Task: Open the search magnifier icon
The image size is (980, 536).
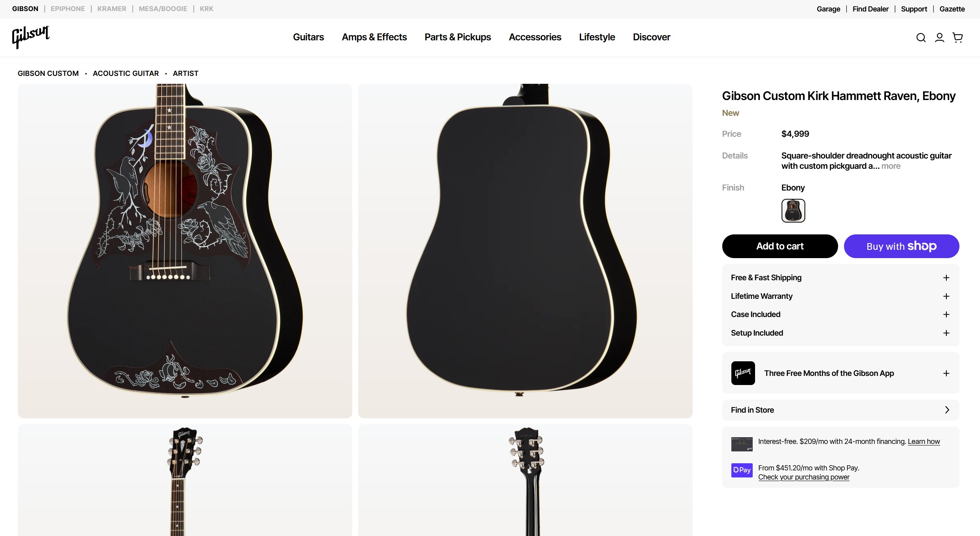Action: tap(921, 38)
